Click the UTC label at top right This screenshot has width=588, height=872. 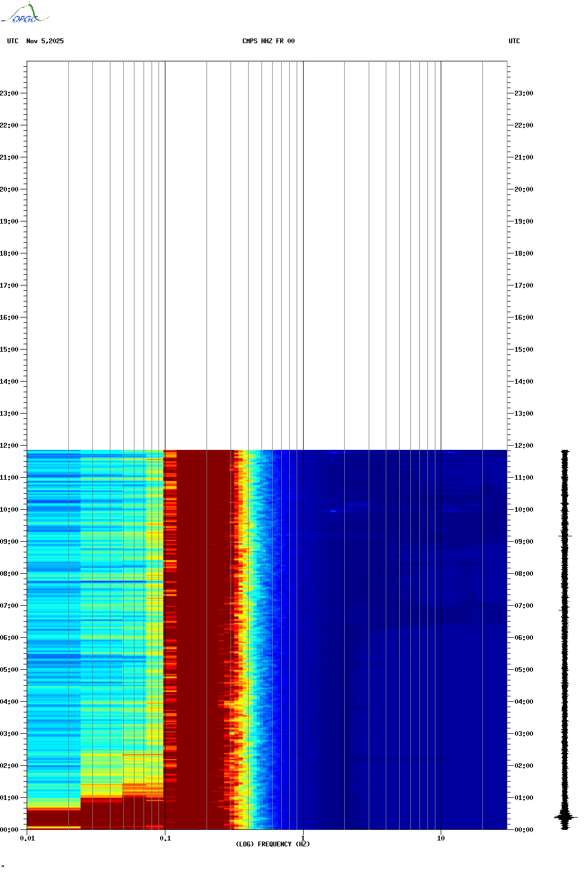pyautogui.click(x=514, y=41)
